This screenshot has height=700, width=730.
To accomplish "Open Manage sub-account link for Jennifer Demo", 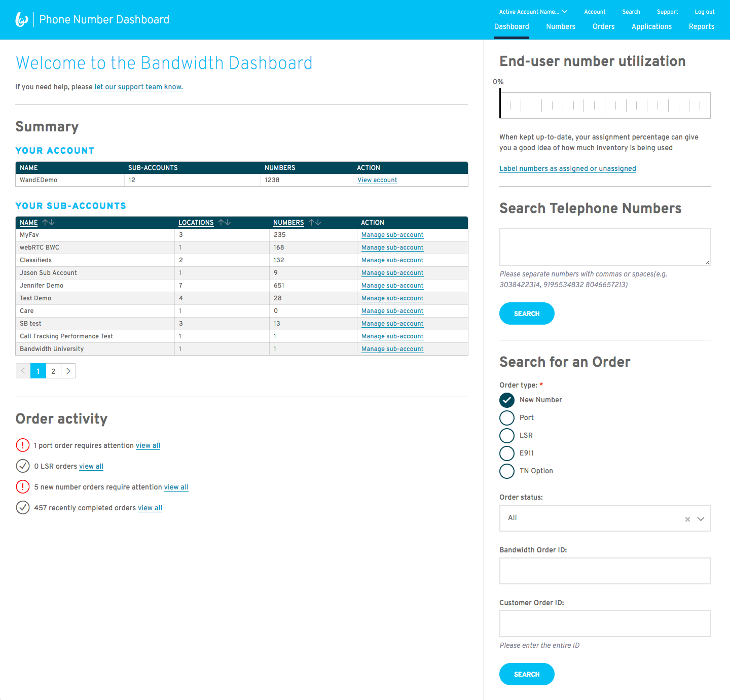I will (x=392, y=286).
